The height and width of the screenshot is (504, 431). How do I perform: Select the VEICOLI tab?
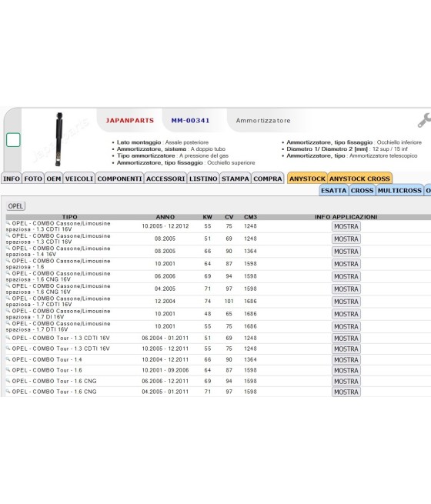click(x=79, y=179)
